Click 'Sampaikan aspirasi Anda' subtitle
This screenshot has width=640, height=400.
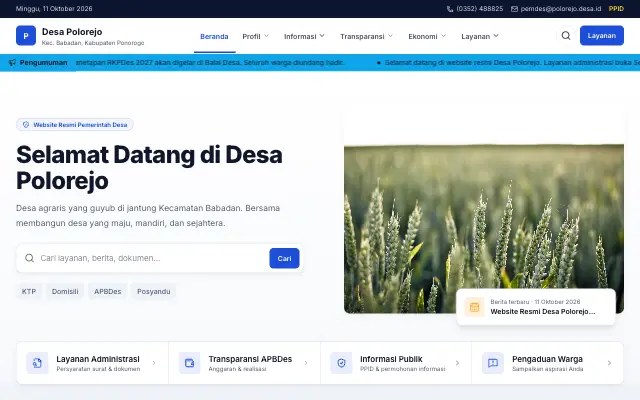coord(548,369)
